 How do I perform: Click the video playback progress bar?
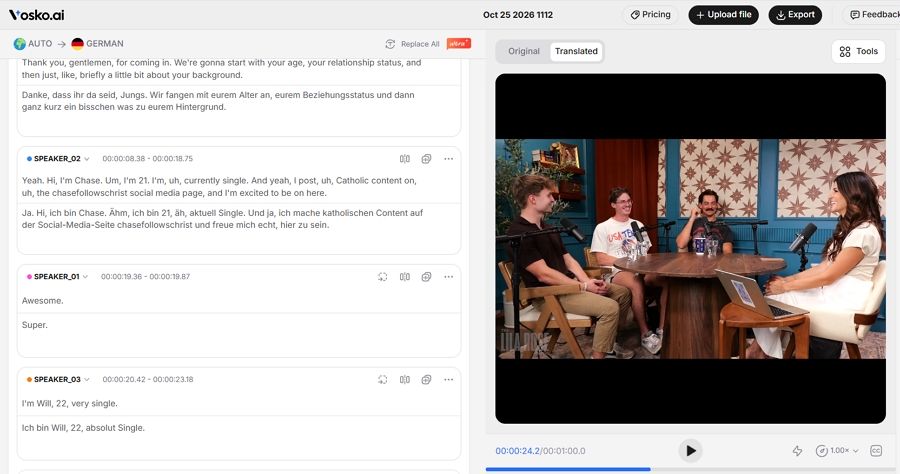693,469
